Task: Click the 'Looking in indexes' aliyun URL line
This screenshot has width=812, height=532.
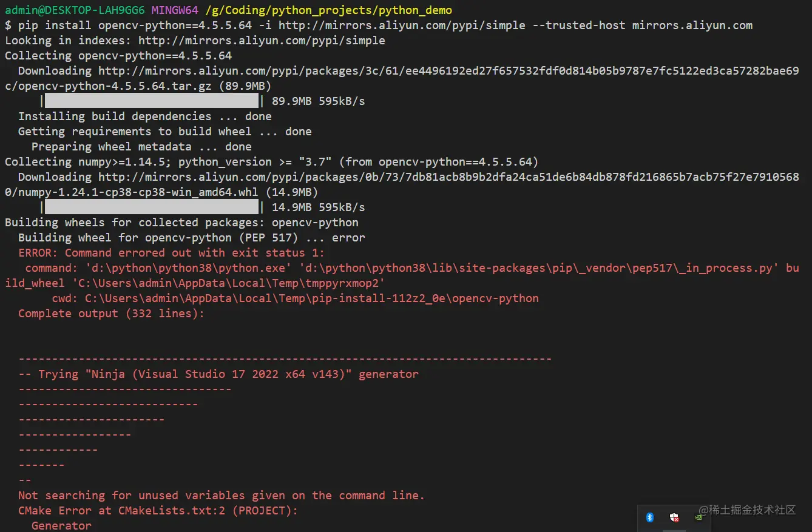Action: tap(195, 41)
